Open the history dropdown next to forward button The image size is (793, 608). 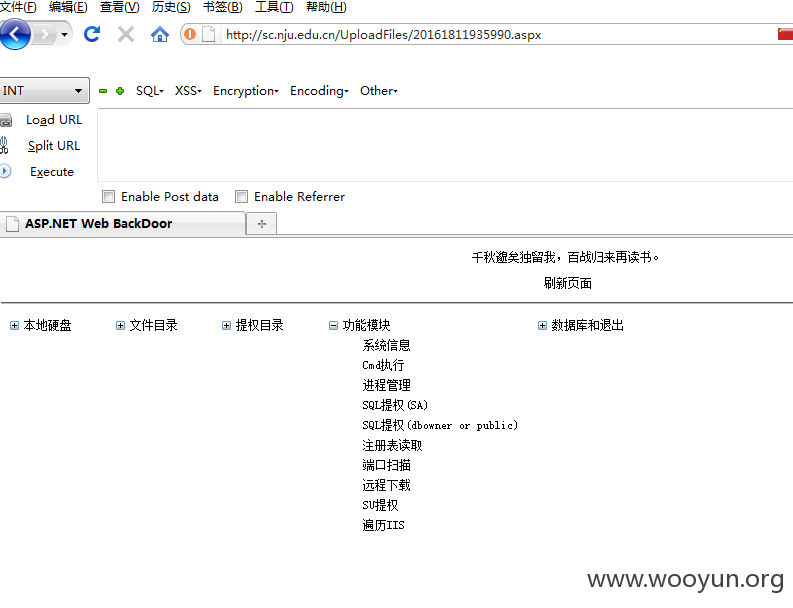(x=64, y=35)
